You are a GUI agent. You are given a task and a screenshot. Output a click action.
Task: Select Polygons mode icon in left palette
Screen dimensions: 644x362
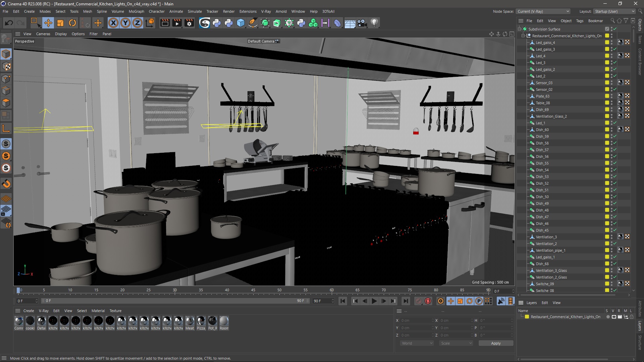[6, 103]
